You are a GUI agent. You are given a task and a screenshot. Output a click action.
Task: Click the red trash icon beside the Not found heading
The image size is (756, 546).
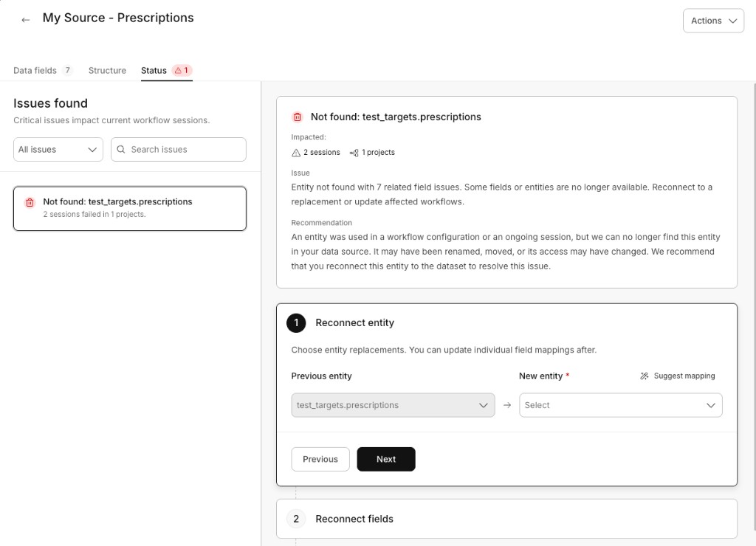point(298,117)
